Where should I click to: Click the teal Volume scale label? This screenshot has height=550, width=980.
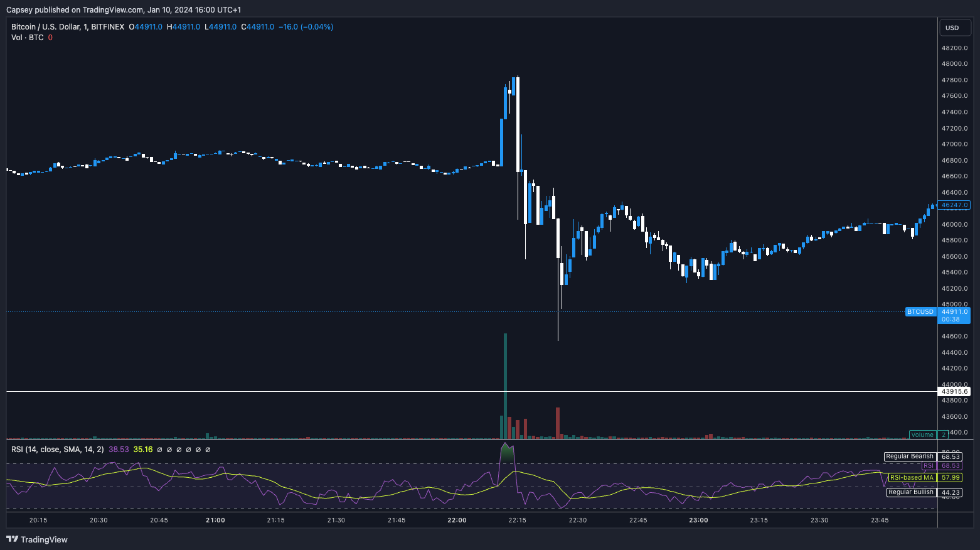[x=922, y=434]
